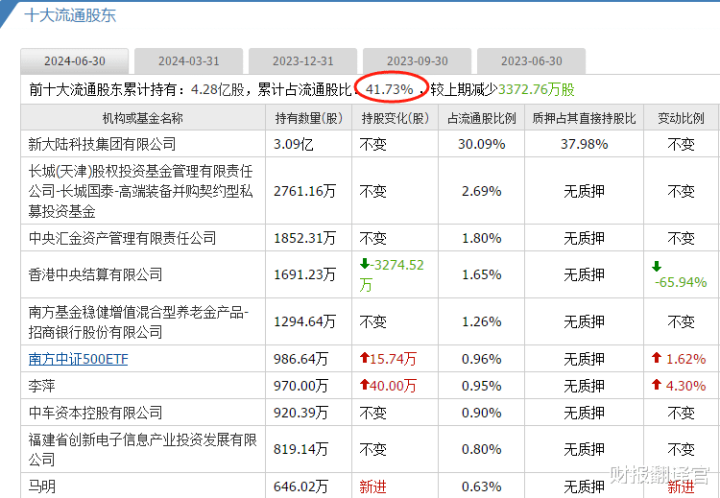Click the 4.28亿股 cumulative holding figure
The image size is (720, 498).
(218, 90)
